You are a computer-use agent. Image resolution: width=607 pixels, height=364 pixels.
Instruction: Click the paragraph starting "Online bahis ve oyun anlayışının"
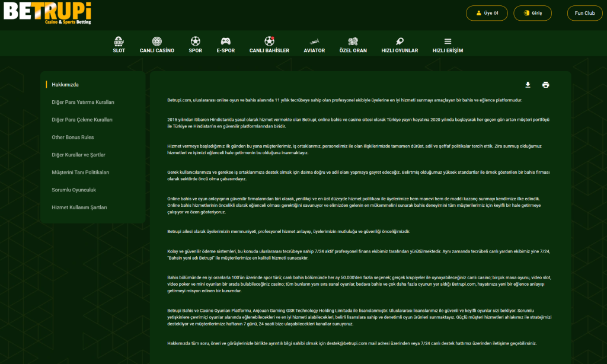pos(354,205)
